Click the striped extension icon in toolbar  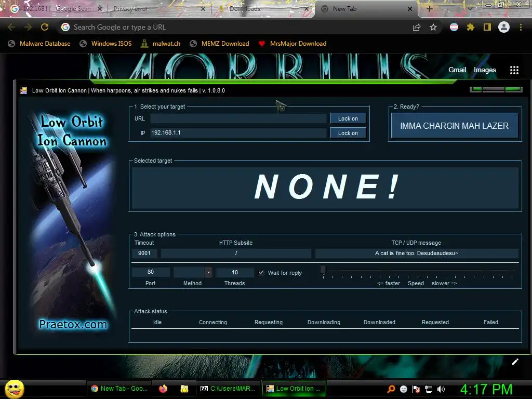point(454,27)
